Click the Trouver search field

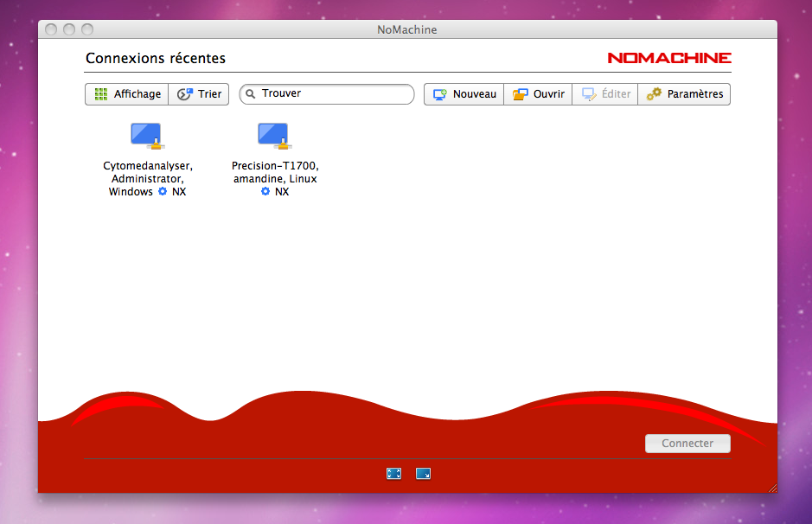pyautogui.click(x=327, y=93)
